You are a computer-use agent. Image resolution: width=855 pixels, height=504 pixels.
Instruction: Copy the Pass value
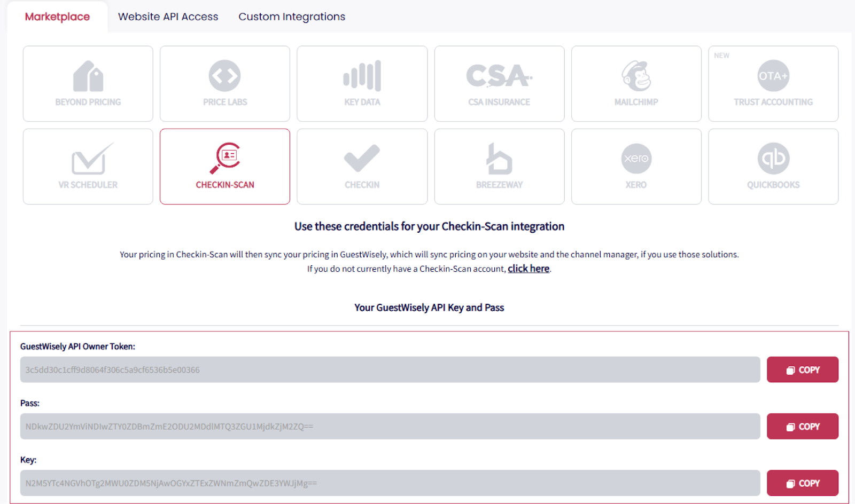click(803, 426)
